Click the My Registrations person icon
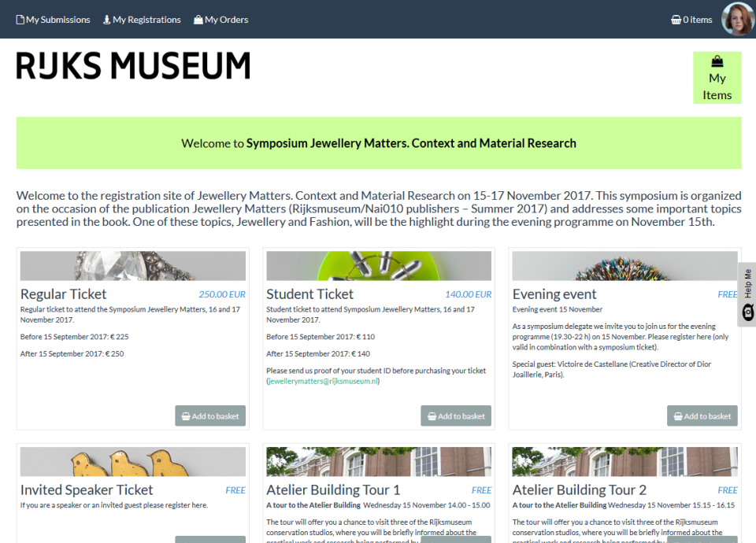756x543 pixels. tap(106, 20)
